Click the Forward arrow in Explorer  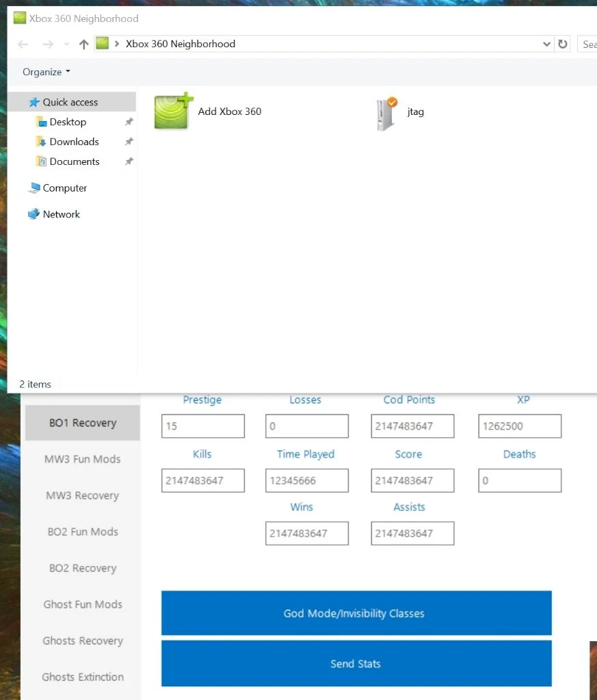click(x=48, y=44)
